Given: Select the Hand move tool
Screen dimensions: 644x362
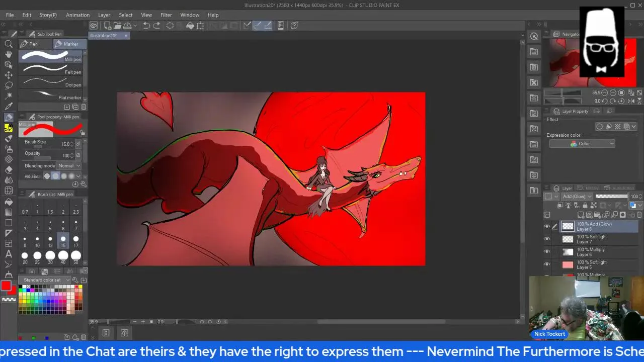Looking at the screenshot, I should [x=9, y=54].
